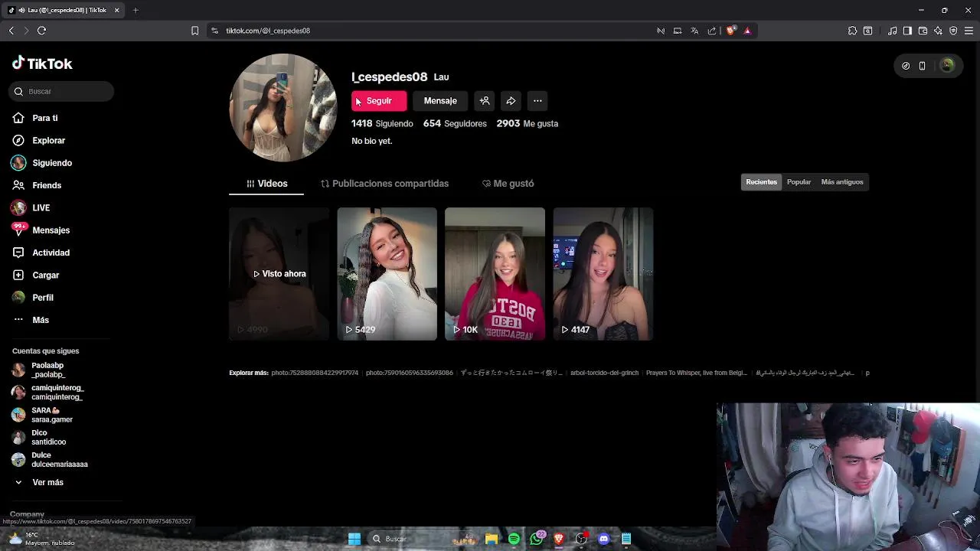The image size is (980, 551).
Task: Open the Visto ahora video thumbnail
Action: pyautogui.click(x=279, y=274)
